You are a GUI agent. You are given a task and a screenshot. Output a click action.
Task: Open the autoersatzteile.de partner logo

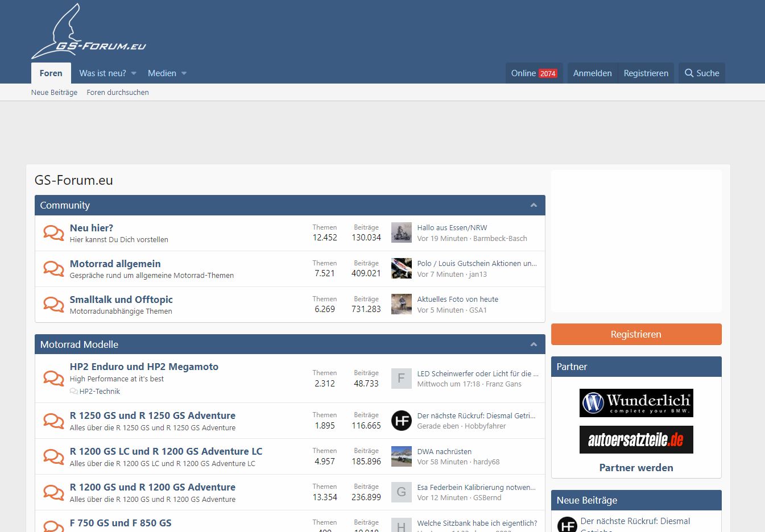[x=636, y=439]
